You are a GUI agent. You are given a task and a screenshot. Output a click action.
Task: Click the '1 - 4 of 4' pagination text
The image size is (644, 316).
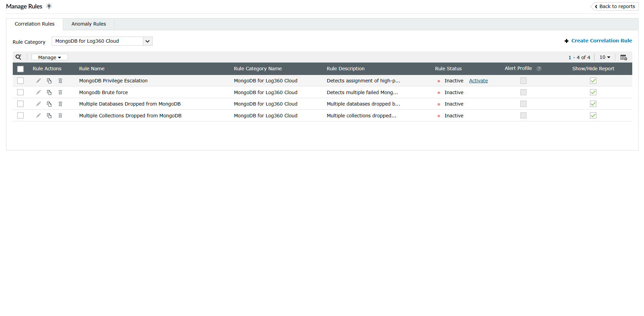coord(579,57)
